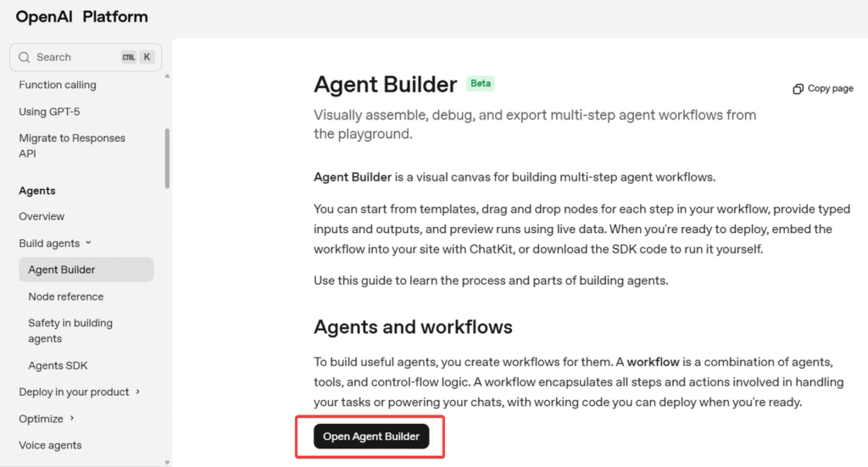
Task: Select Agent Builder in sidebar
Action: pos(62,270)
